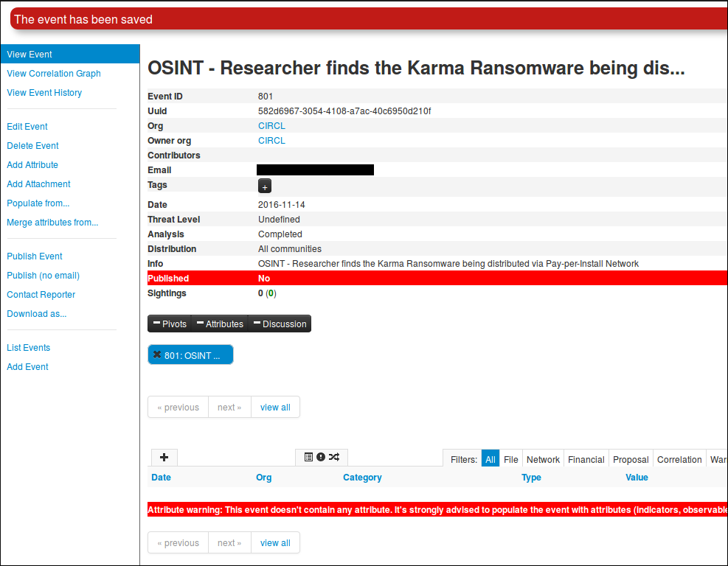This screenshot has width=728, height=566.
Task: Filter attributes by Correlation
Action: click(x=679, y=460)
